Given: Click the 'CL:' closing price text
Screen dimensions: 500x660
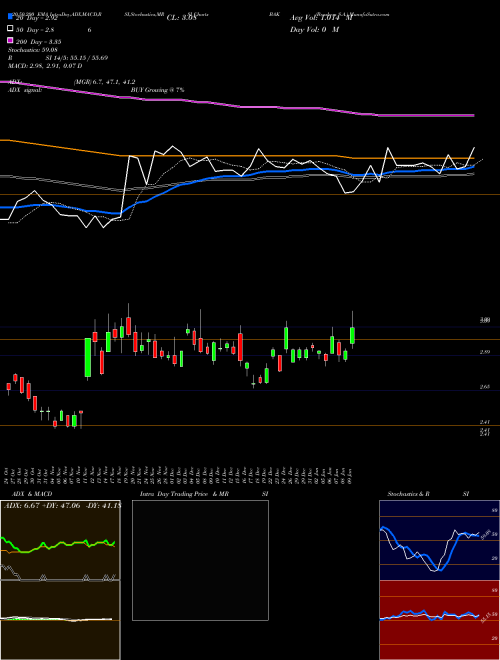Looking at the screenshot, I should pyautogui.click(x=181, y=18).
